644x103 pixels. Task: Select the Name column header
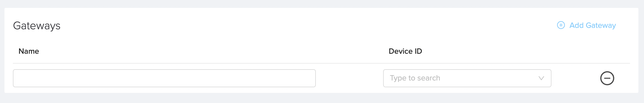coord(29,51)
